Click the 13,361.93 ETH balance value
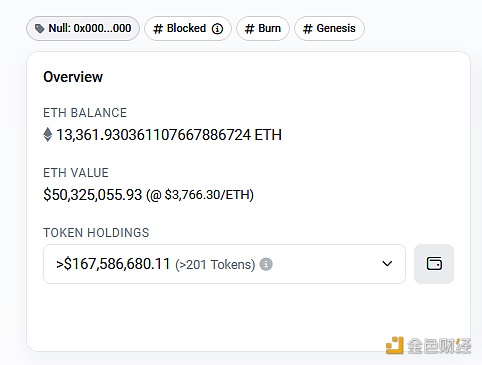Screen dimensions: 482x365 (x=169, y=135)
